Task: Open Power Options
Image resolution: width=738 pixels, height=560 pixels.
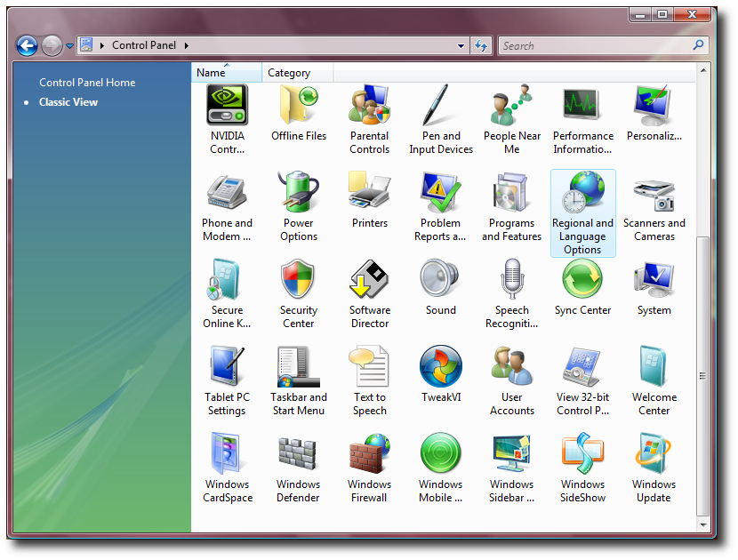Action: tap(299, 207)
